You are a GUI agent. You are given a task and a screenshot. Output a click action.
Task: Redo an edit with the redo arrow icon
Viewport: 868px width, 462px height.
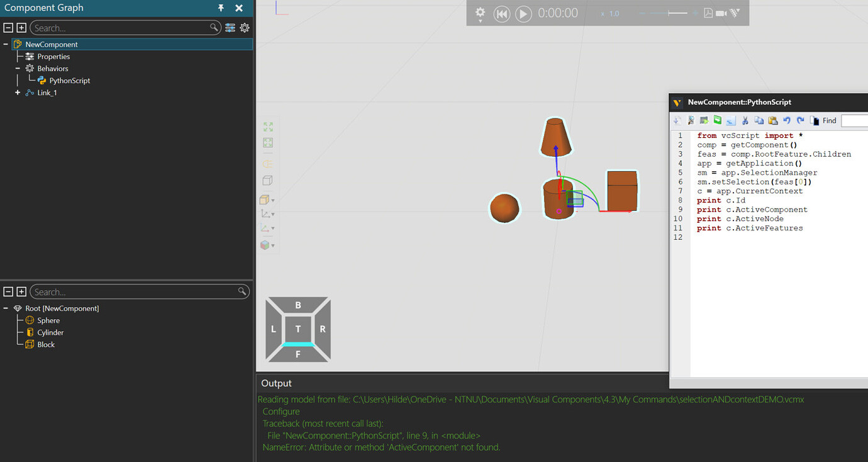[800, 120]
